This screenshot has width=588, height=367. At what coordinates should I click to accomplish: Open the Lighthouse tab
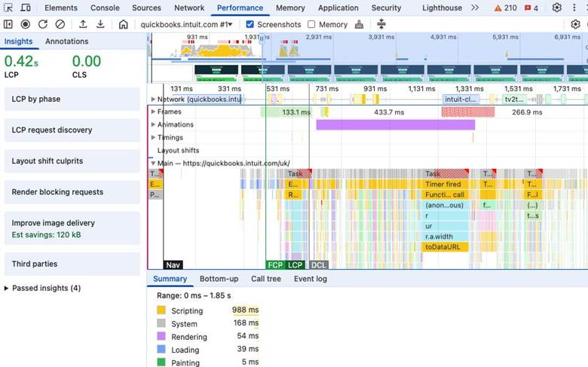pyautogui.click(x=442, y=8)
